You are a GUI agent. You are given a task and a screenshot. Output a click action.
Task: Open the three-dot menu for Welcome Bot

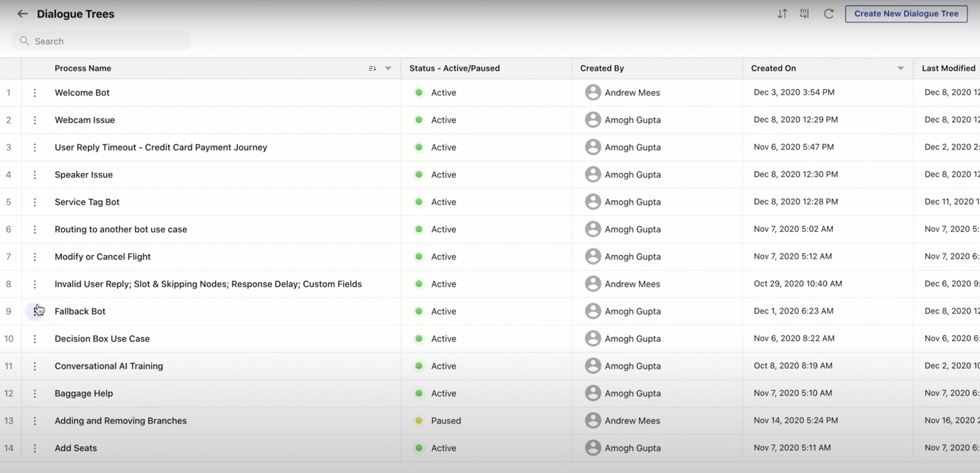[x=35, y=92]
